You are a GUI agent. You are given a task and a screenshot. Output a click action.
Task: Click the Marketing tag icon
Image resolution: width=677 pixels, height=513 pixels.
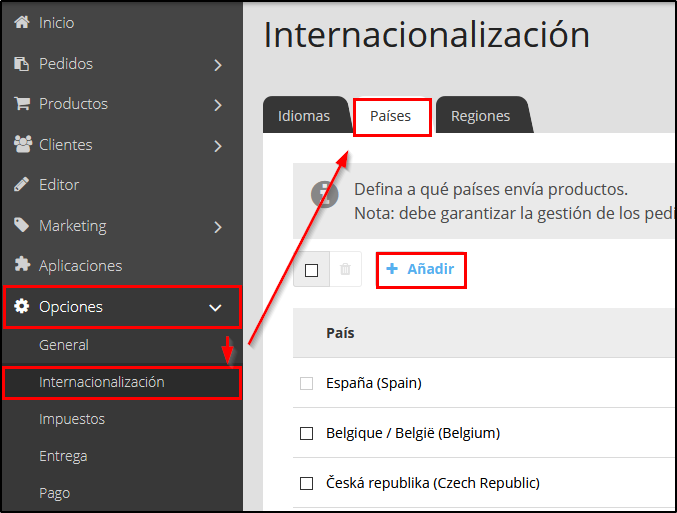pos(22,226)
